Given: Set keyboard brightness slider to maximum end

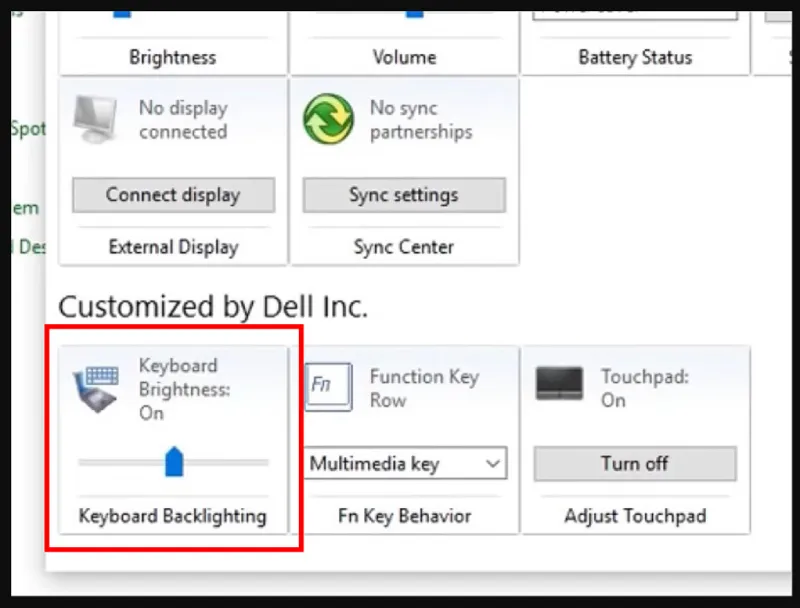Looking at the screenshot, I should pos(265,463).
